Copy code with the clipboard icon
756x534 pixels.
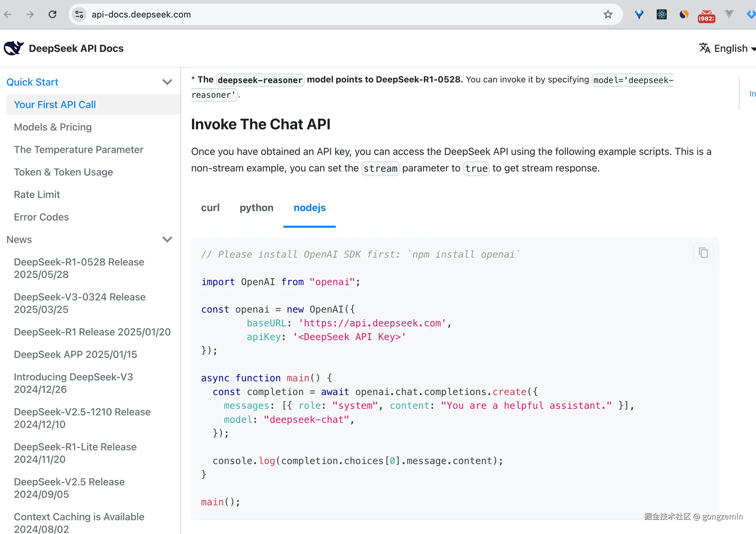click(x=703, y=253)
